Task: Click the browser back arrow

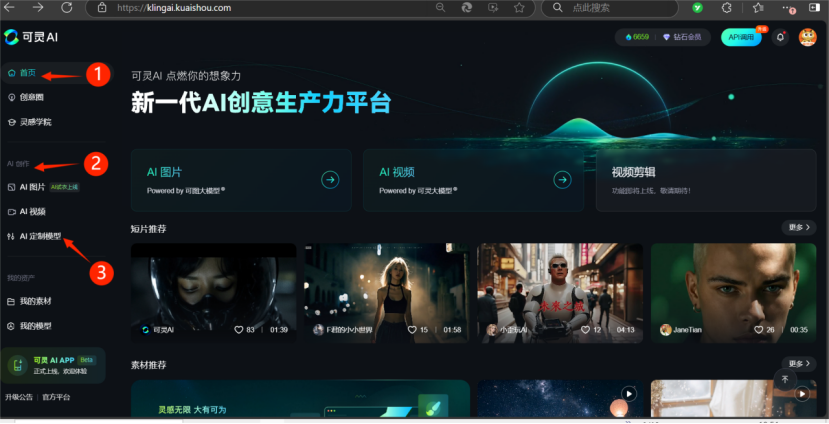Action: tap(10, 7)
